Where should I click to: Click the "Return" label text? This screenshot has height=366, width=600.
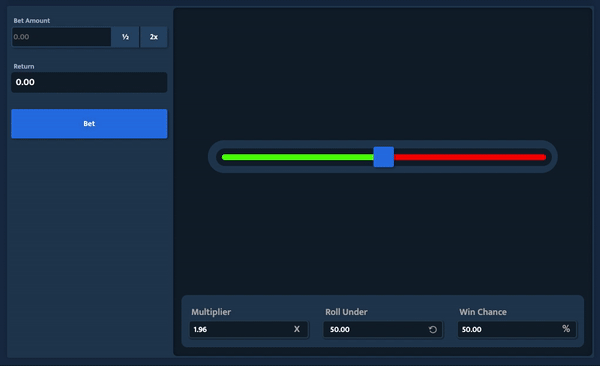click(24, 67)
